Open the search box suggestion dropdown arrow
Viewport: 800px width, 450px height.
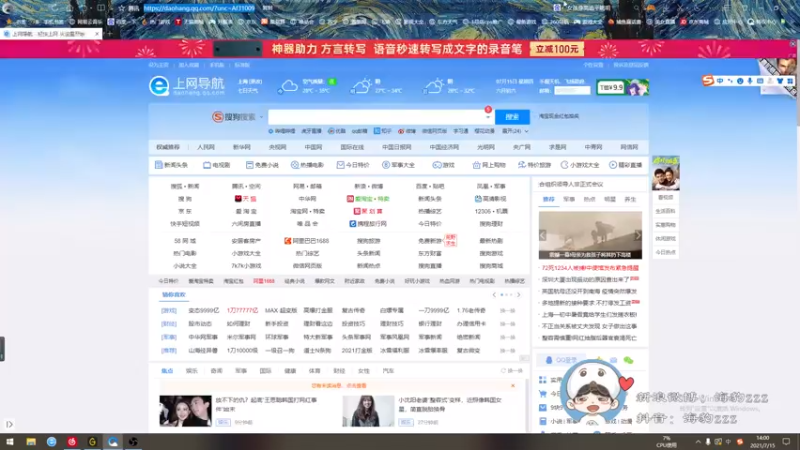click(488, 117)
